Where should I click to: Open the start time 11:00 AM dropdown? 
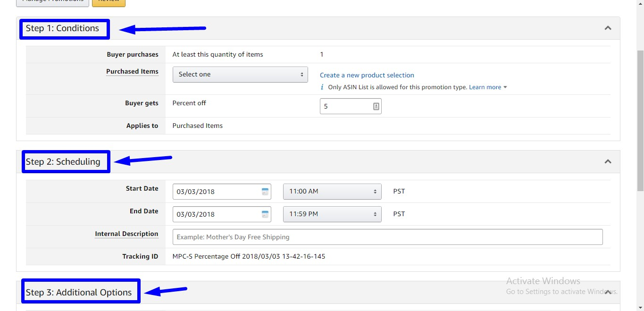(x=332, y=192)
